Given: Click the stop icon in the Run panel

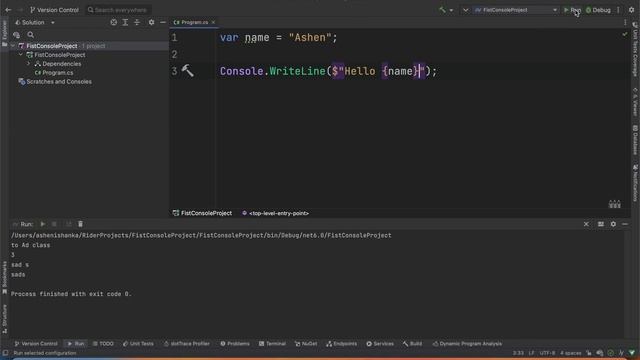Looking at the screenshot, I should pos(54,224).
